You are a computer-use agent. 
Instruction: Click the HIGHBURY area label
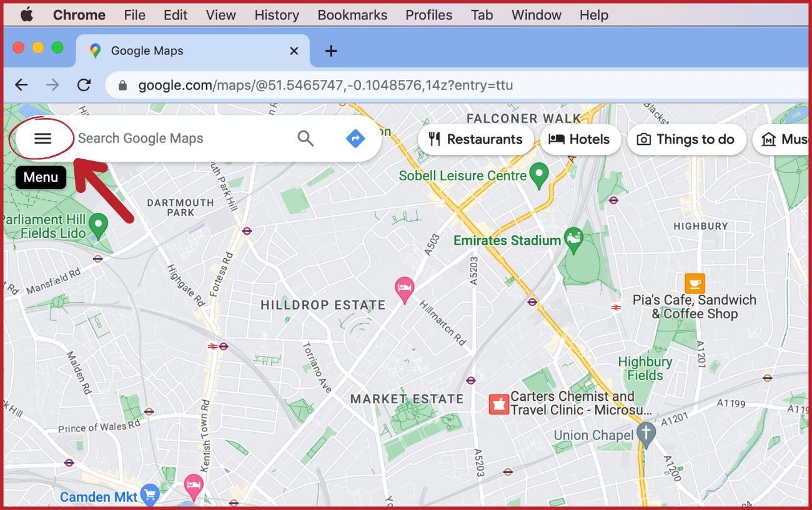(701, 226)
